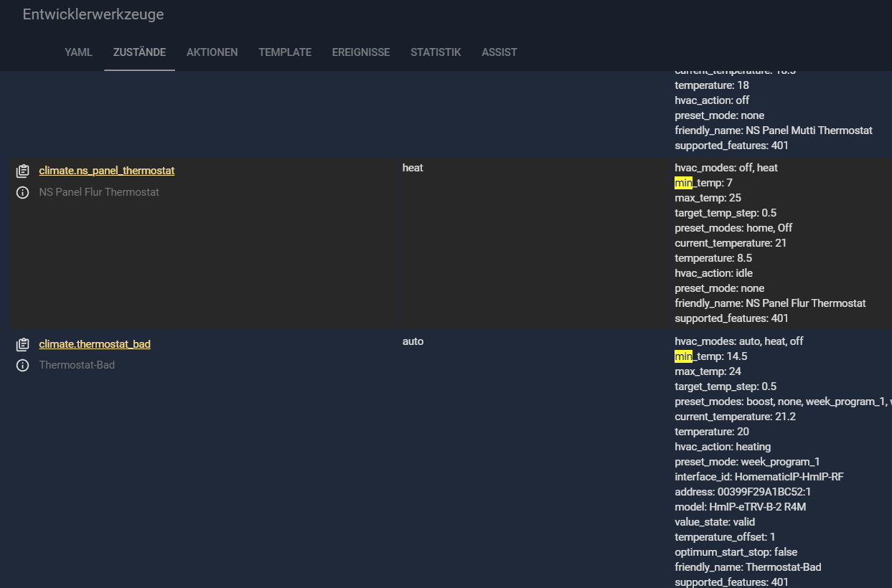Click the 'heat' state value
The height and width of the screenshot is (588, 892).
[413, 168]
